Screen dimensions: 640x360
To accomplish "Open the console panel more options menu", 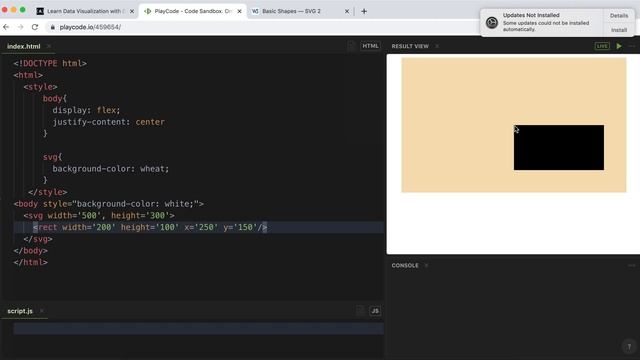I will (632, 265).
